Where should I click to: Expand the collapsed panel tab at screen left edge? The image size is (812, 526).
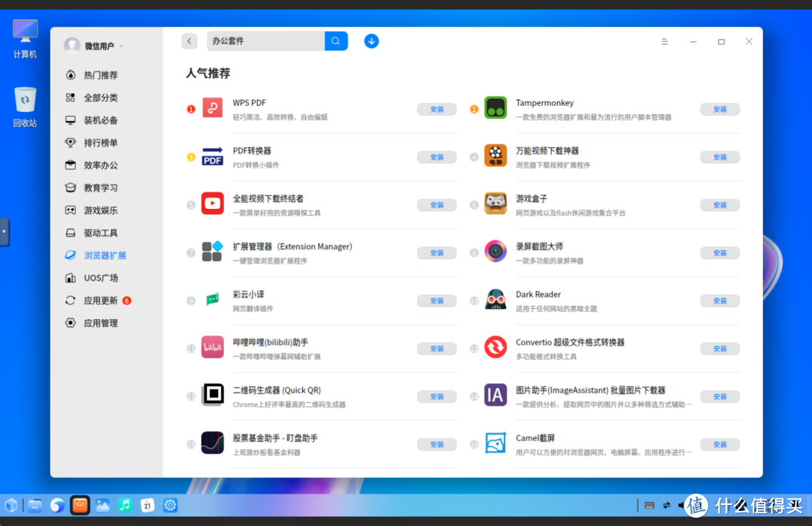coord(4,232)
